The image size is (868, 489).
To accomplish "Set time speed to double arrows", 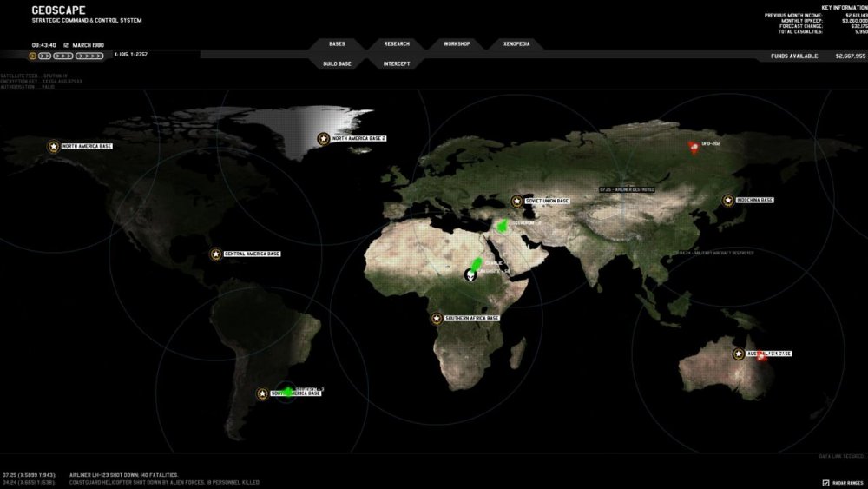I will 45,56.
